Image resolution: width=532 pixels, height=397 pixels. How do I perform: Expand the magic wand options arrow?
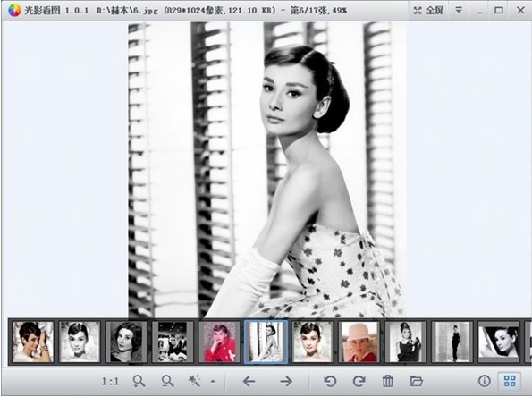pos(213,382)
